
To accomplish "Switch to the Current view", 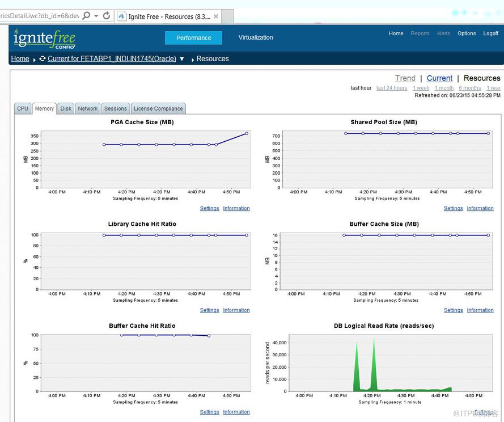I will pos(439,78).
